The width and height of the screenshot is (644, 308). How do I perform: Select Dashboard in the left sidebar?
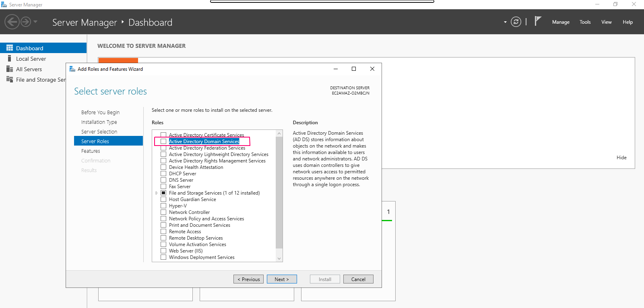[x=43, y=48]
